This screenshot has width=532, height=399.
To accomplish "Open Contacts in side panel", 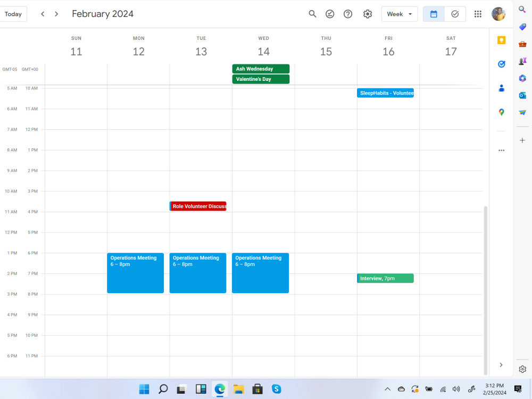I will click(x=502, y=88).
